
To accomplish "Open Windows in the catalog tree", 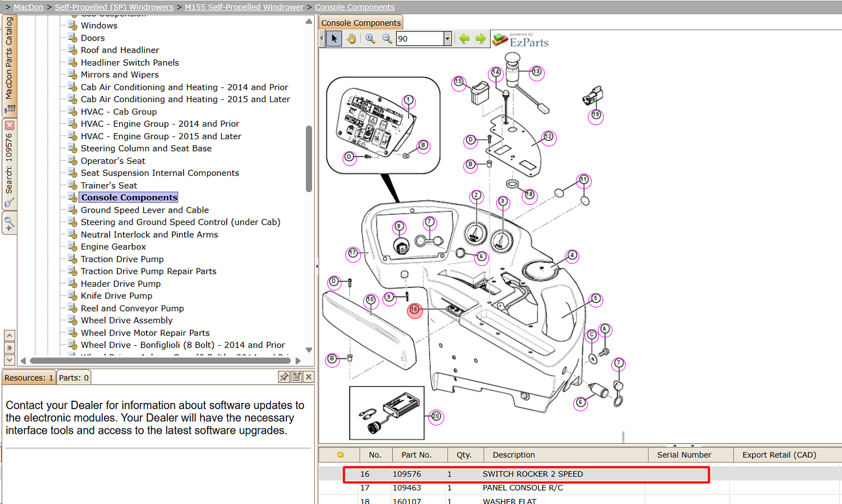I will [x=99, y=25].
